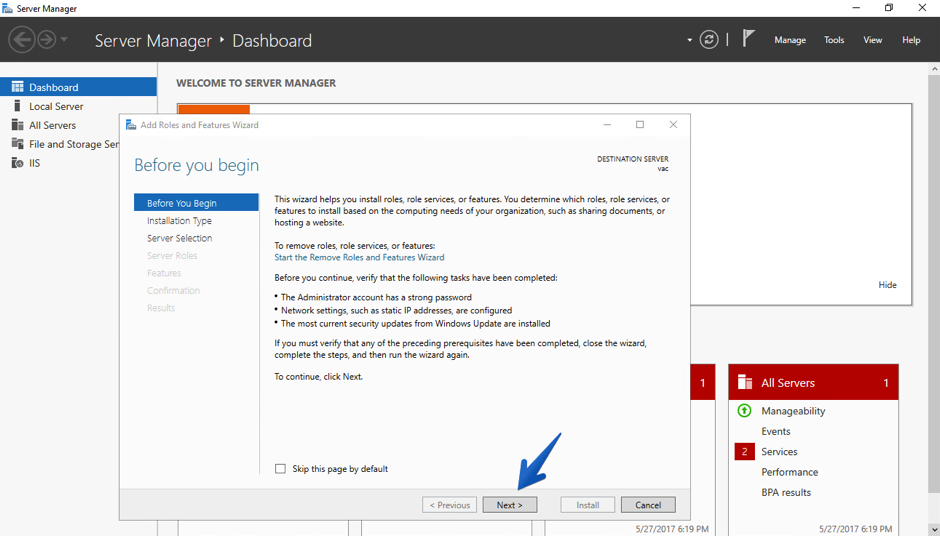This screenshot has width=940, height=536.
Task: Open the View menu
Action: pos(872,40)
